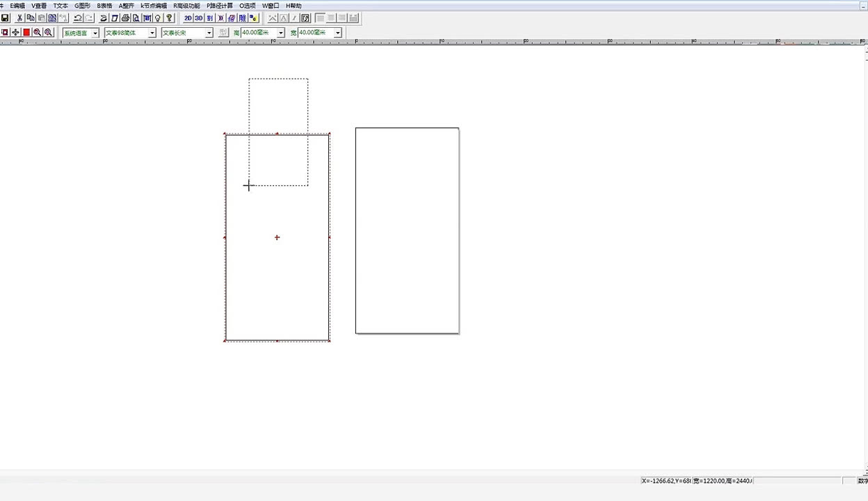868x501 pixels.
Task: Click the Save disk icon
Action: (5, 18)
